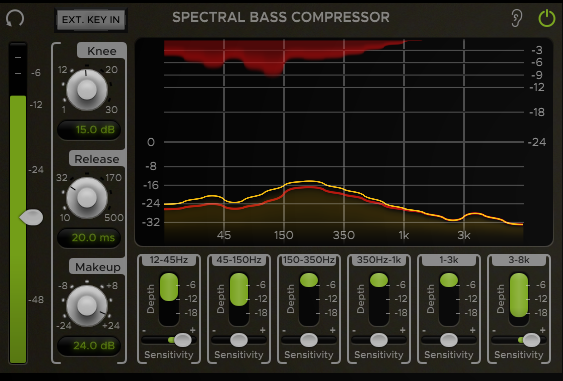Viewport: 563px width, 381px height.
Task: Toggle the EXT. KEY IN button
Action: [x=91, y=19]
